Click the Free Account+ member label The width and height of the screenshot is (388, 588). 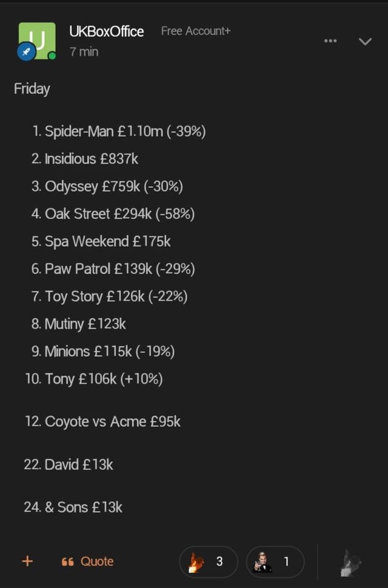click(196, 31)
